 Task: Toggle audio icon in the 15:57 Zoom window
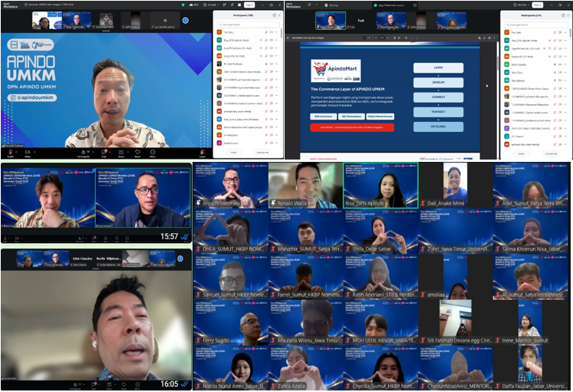point(5,239)
